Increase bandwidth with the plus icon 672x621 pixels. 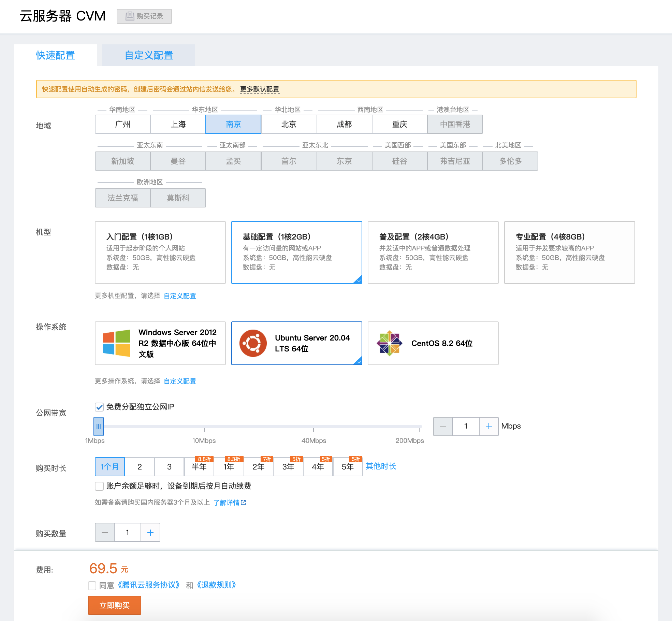488,426
